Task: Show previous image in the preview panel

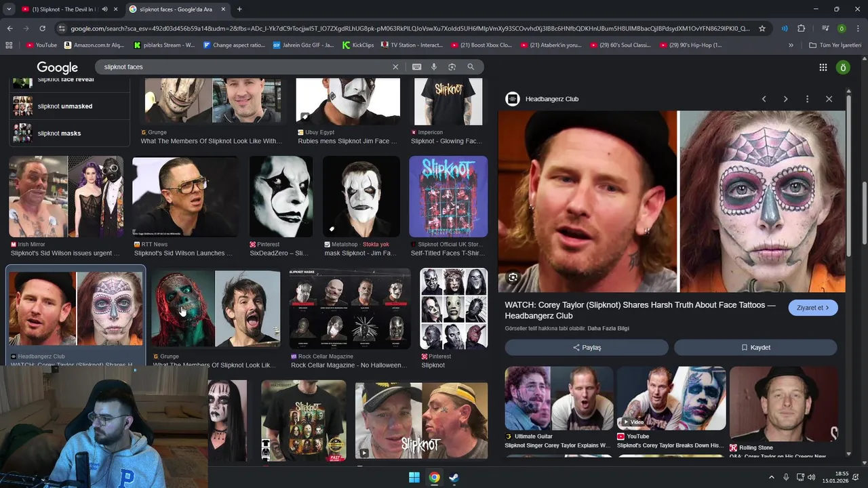Action: point(764,99)
